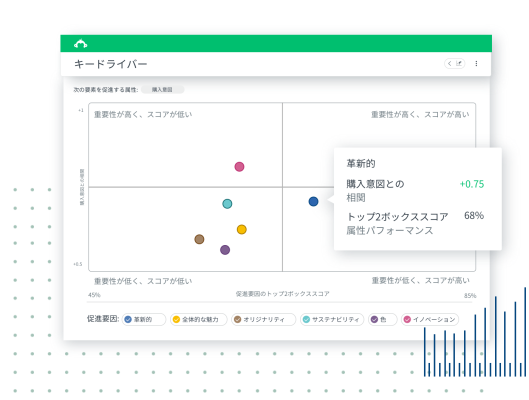Viewport: 529px width, 400px height.
Task: Click the 購入意図との相関 label in the tooltip
Action: [375, 191]
